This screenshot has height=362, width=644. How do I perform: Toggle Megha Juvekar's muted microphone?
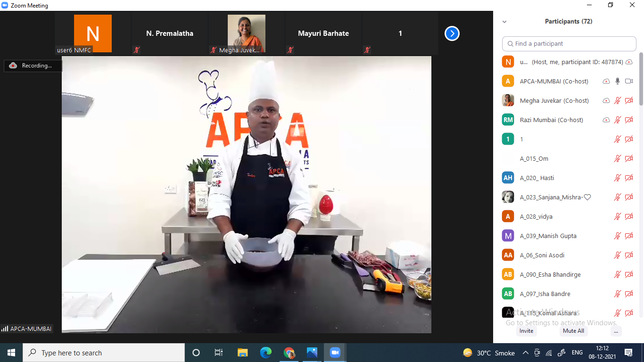[x=618, y=100]
